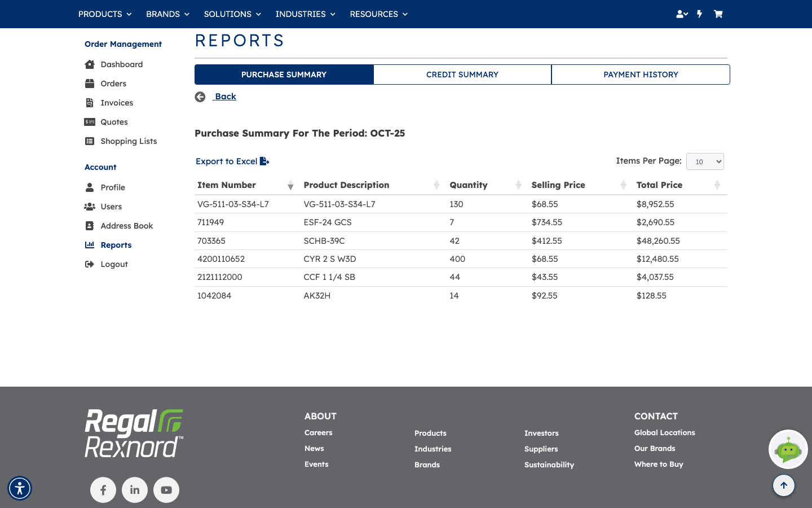Click the Profile person icon

click(90, 187)
